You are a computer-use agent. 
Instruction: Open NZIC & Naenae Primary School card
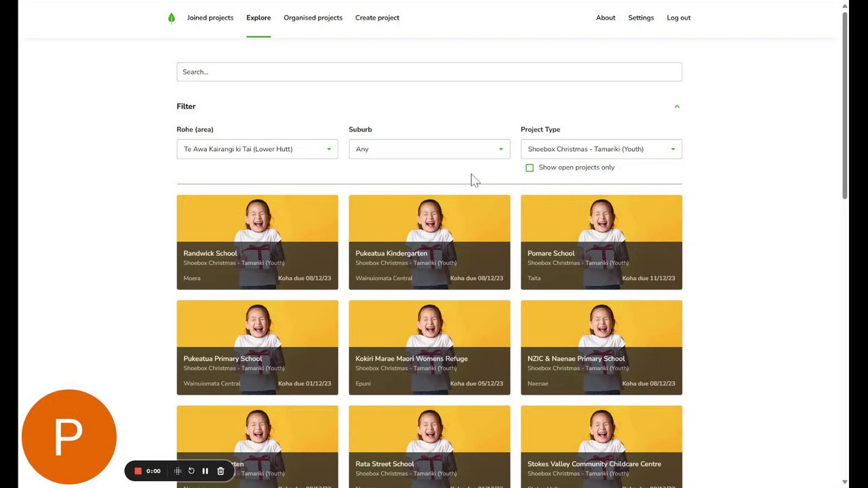(601, 348)
